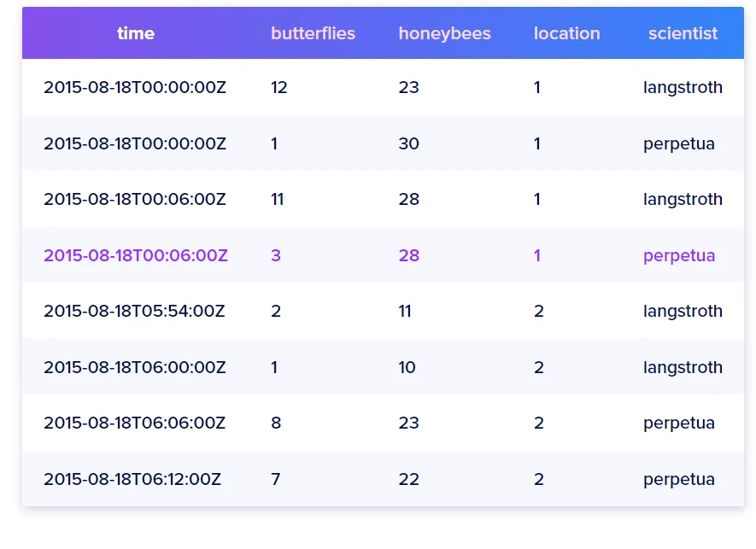Click the butterflies cell showing 7

click(275, 479)
